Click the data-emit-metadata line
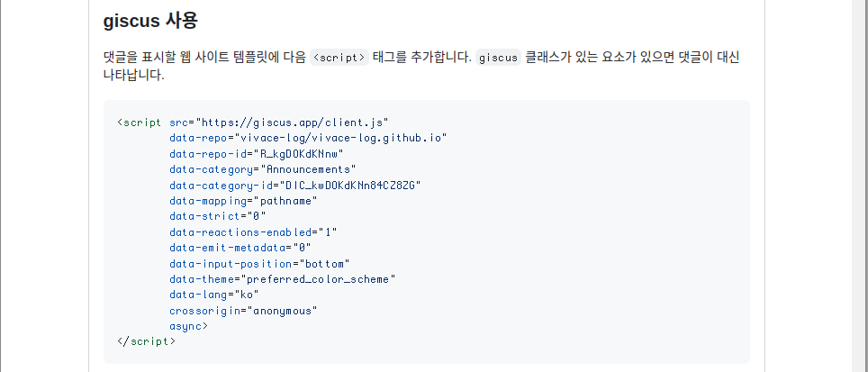This screenshot has height=372, width=868. pyautogui.click(x=240, y=248)
